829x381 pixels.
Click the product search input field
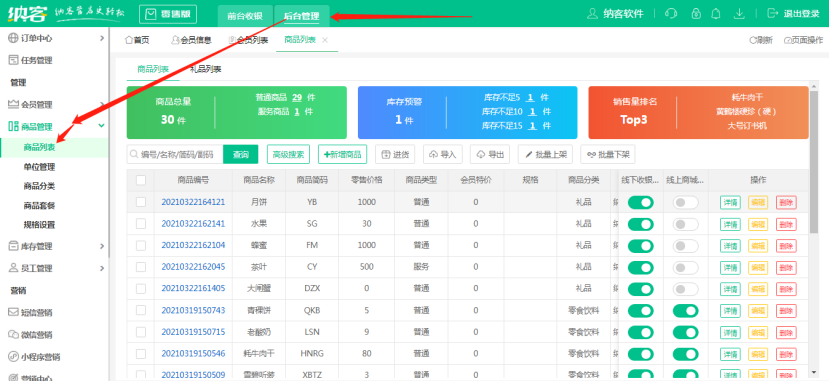[x=175, y=154]
